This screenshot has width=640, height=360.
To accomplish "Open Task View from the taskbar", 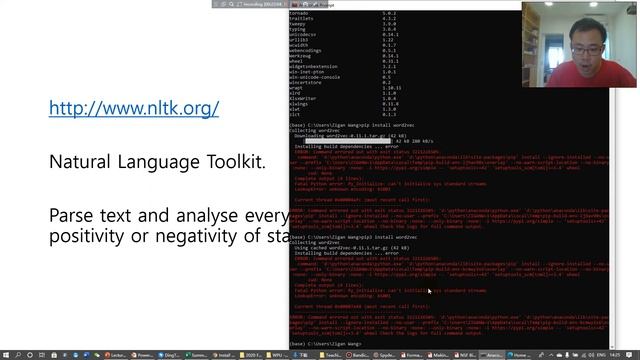I will [42, 355].
